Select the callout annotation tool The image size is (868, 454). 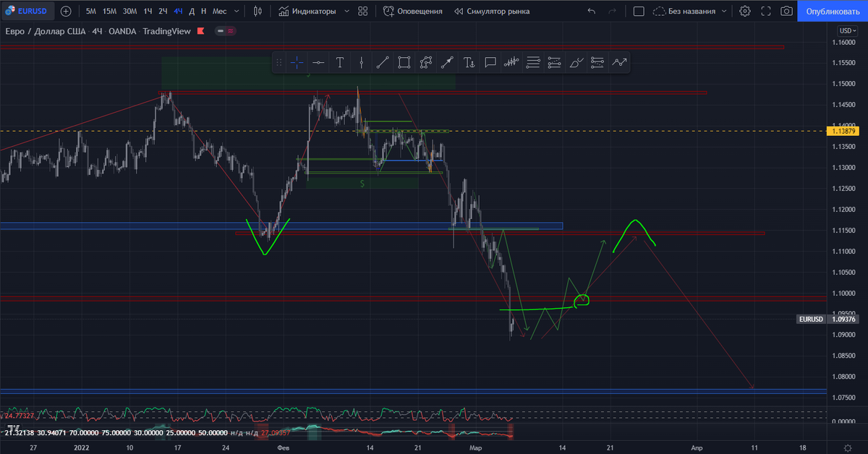click(x=490, y=62)
